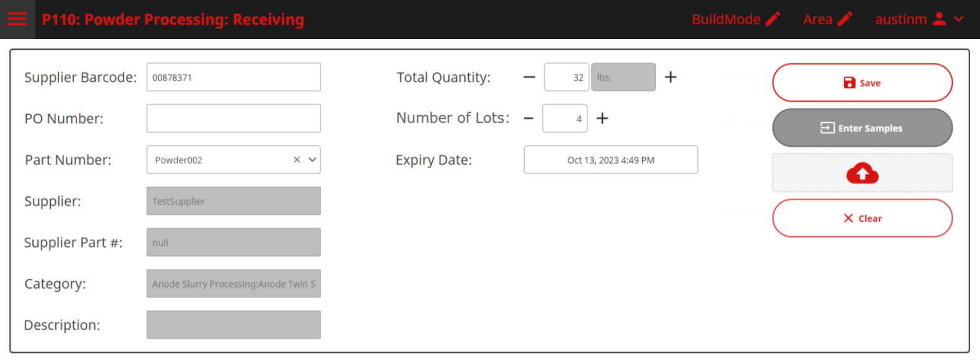
Task: Click the lbs. unit field
Action: 624,77
